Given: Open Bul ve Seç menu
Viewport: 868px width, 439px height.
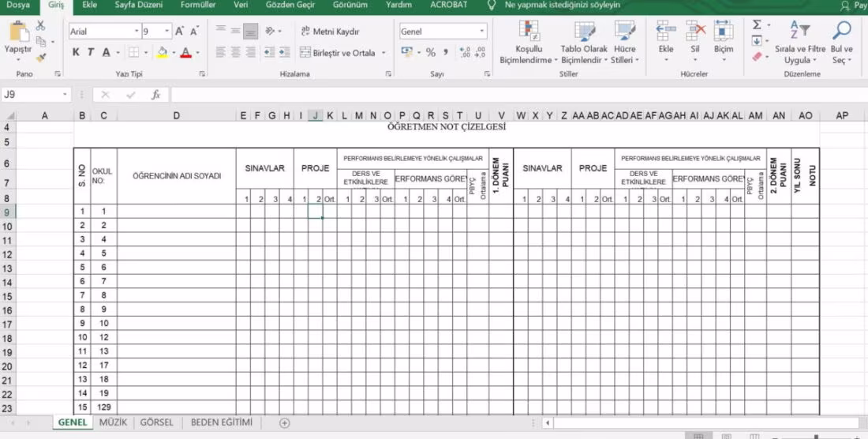Looking at the screenshot, I should [842, 43].
